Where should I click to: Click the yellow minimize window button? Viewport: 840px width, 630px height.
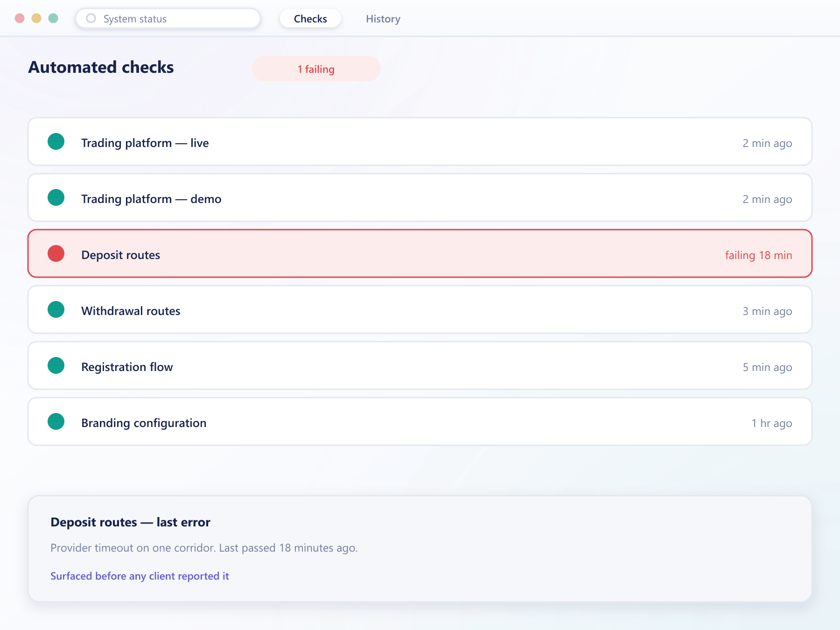pos(36,18)
